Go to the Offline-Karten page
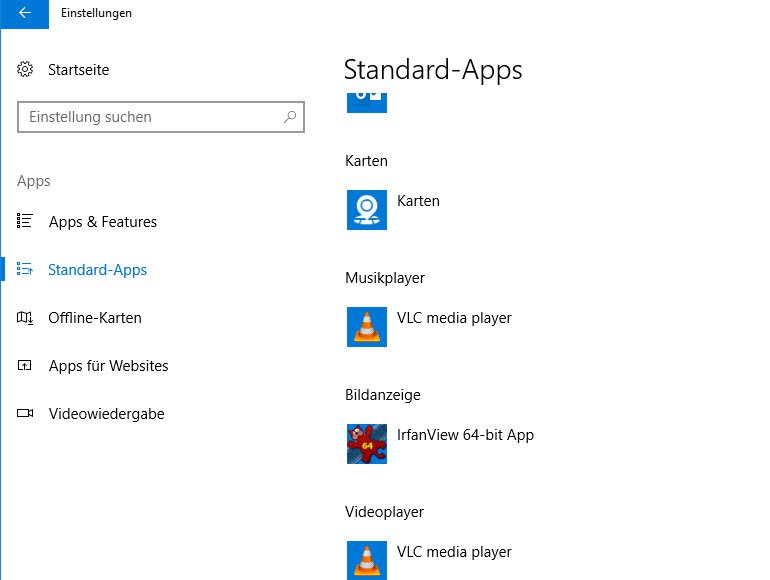 tap(95, 318)
